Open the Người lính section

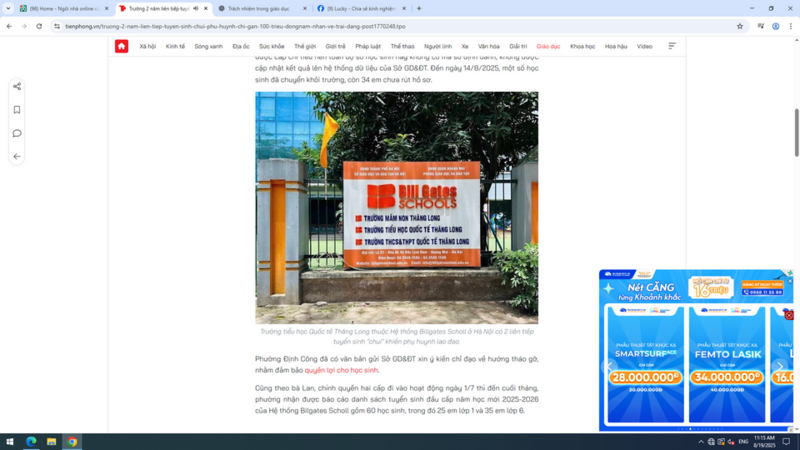438,46
